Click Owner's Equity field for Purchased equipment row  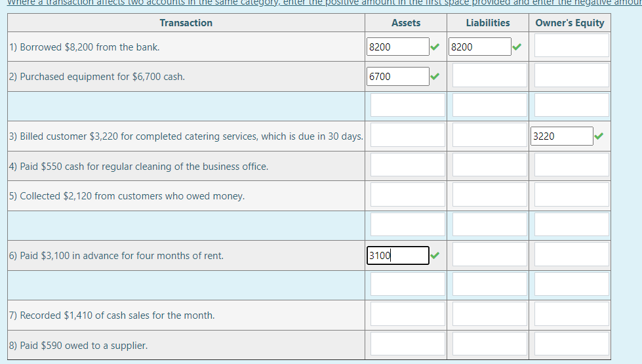click(x=571, y=75)
